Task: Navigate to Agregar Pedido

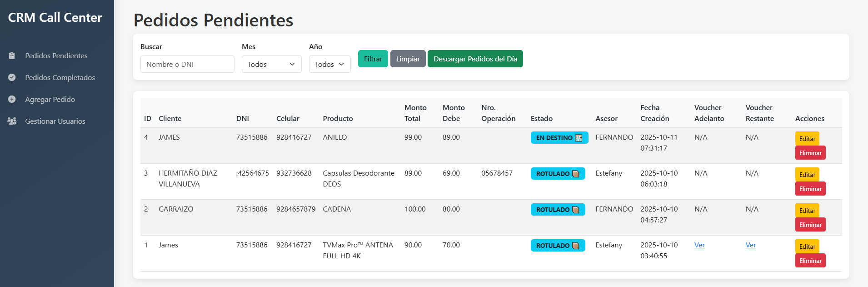Action: pos(50,99)
